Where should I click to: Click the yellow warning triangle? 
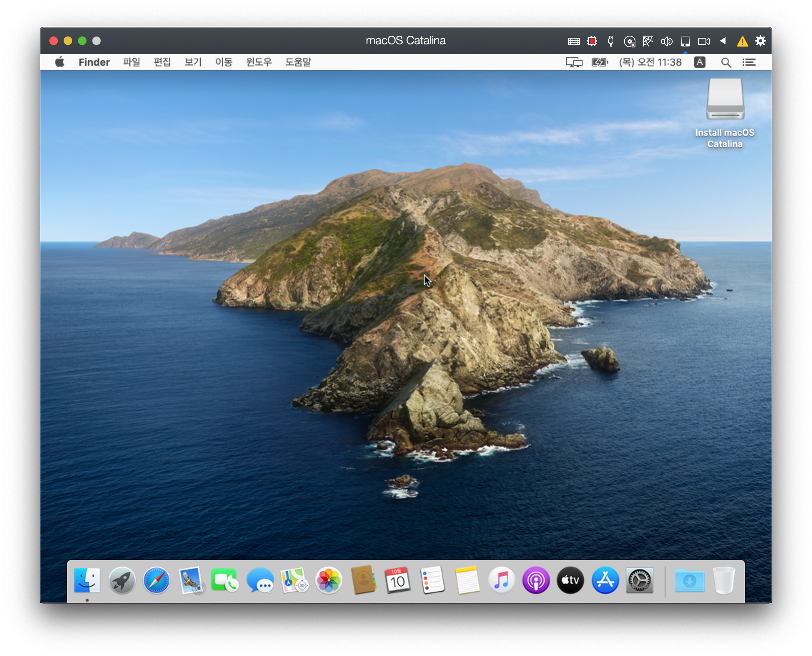point(742,41)
